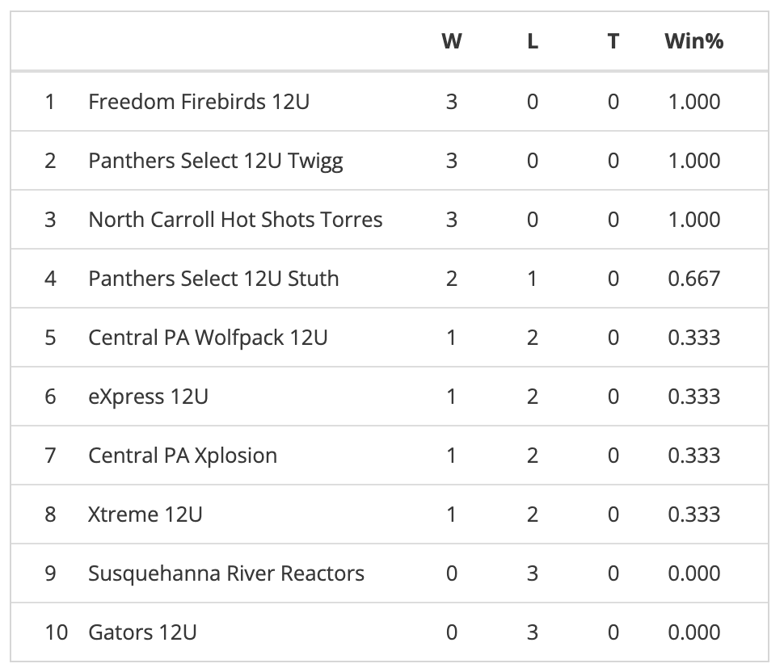Click the T column header
This screenshot has width=784, height=672.
click(x=613, y=41)
